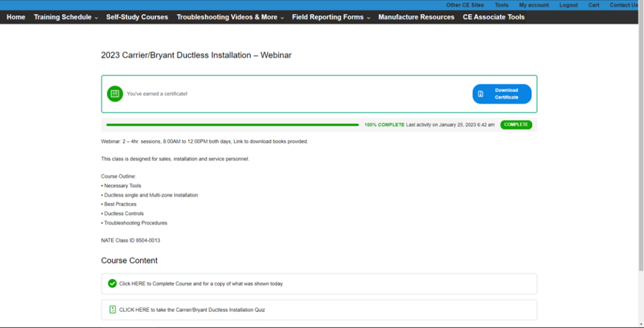Click the webinar session times description line

click(204, 141)
